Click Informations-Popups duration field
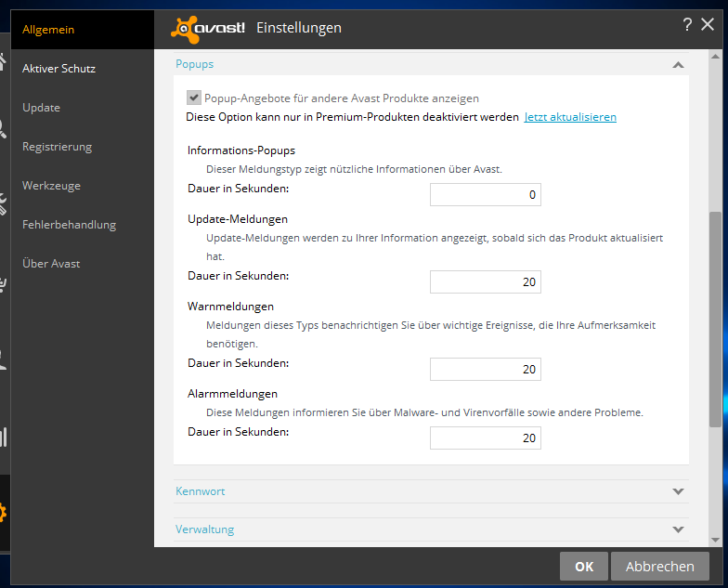Image resolution: width=728 pixels, height=588 pixels. click(x=485, y=195)
